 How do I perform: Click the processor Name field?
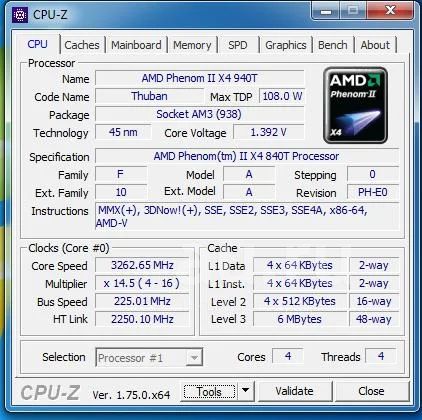200,78
